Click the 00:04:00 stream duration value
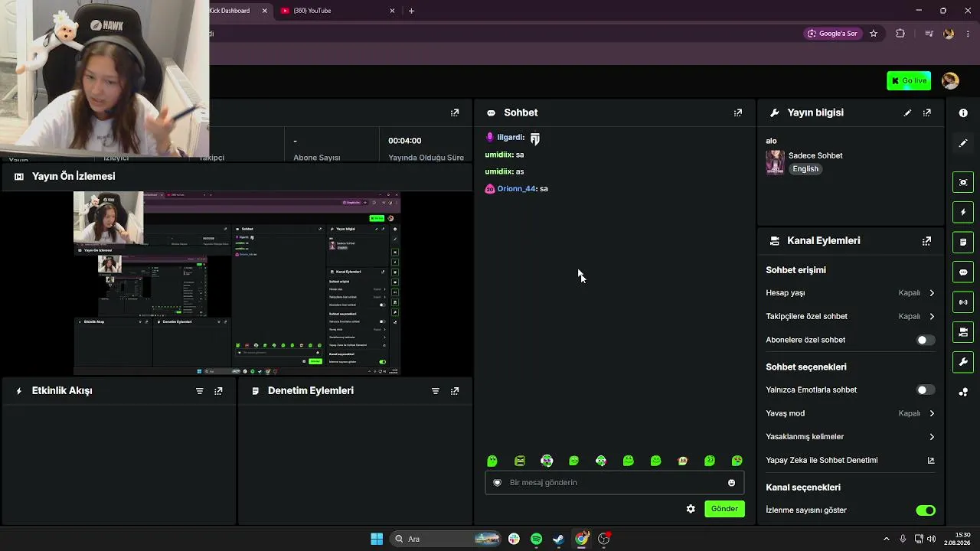 [405, 141]
